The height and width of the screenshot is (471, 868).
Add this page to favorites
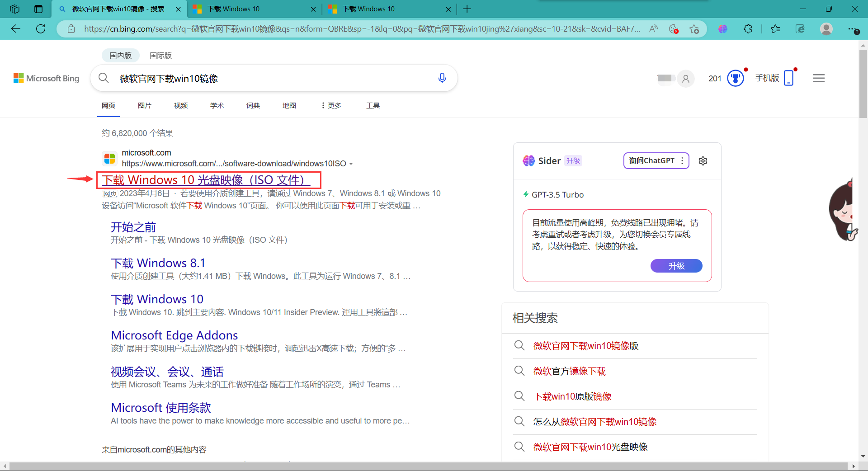click(694, 29)
